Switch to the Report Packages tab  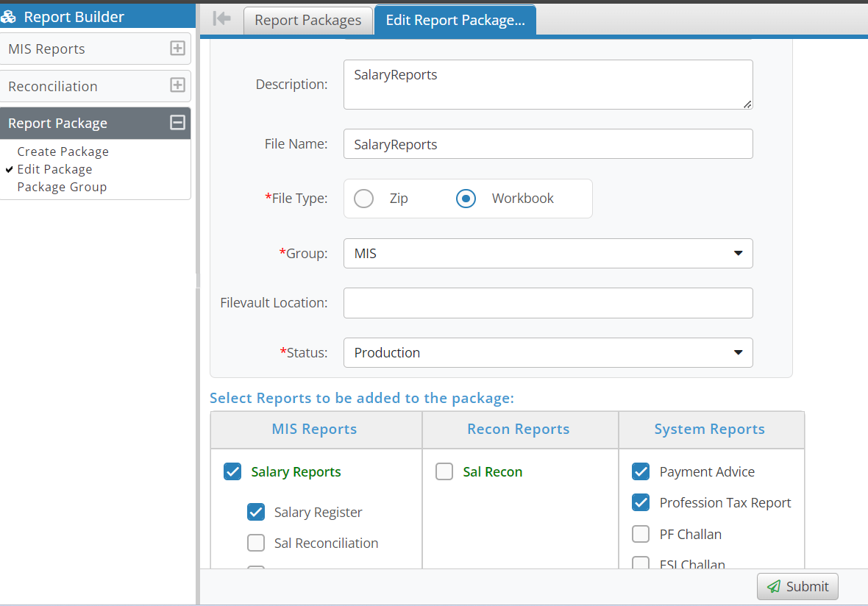click(x=307, y=21)
